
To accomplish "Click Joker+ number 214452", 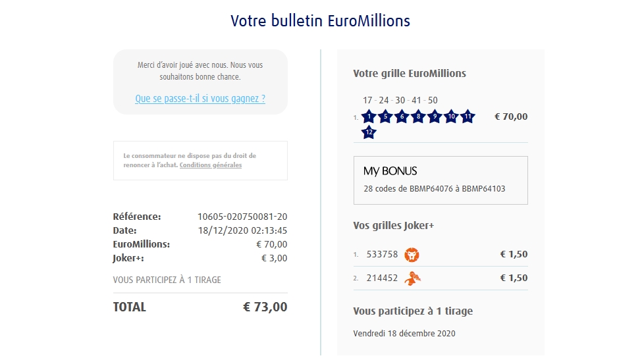I will point(382,278).
